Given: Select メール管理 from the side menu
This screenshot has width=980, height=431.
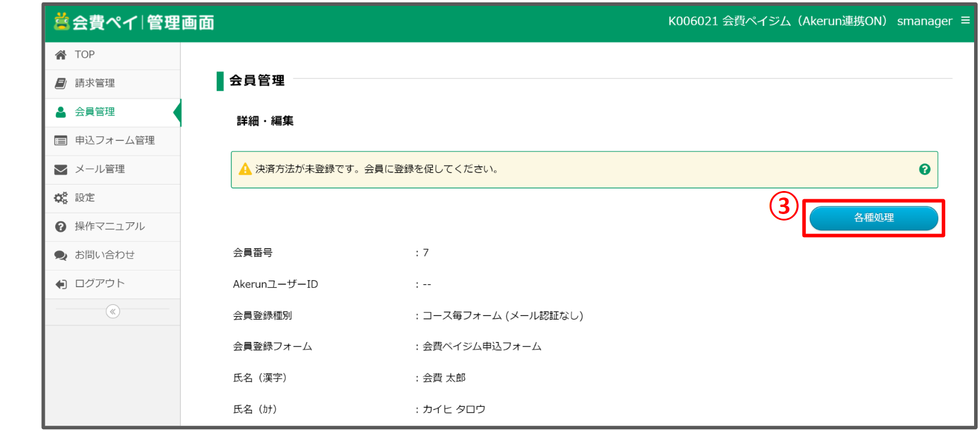Looking at the screenshot, I should tap(100, 169).
